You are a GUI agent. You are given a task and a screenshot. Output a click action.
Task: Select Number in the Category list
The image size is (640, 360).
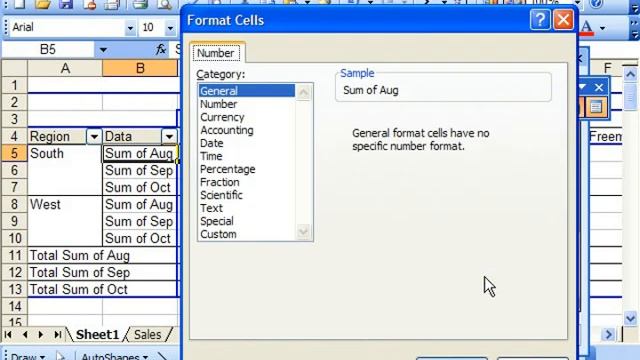[247, 104]
